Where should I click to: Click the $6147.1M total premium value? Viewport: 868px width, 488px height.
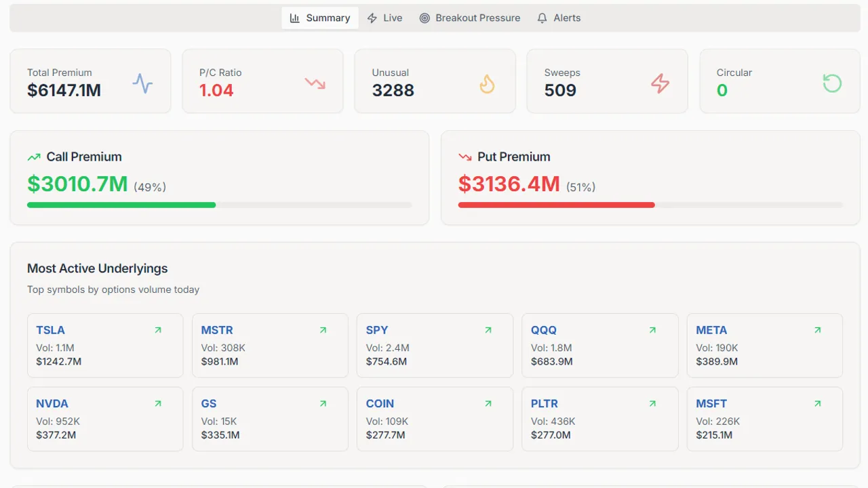click(x=64, y=90)
